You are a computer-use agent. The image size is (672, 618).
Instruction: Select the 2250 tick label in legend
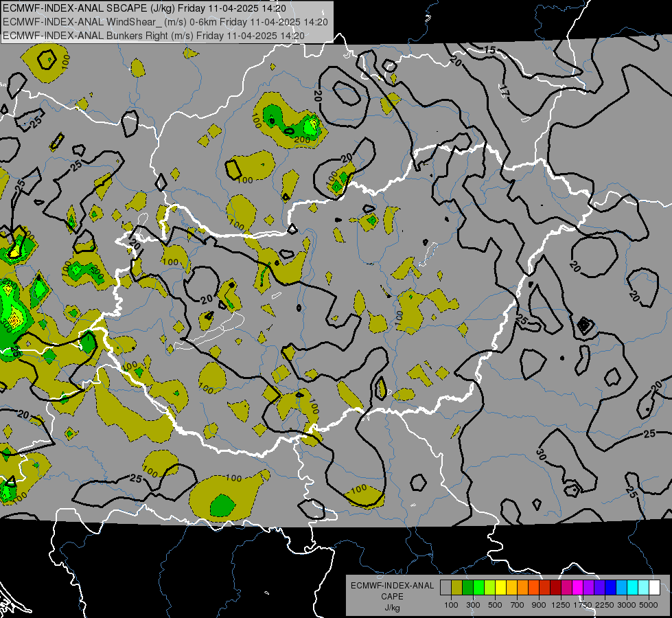tap(605, 605)
